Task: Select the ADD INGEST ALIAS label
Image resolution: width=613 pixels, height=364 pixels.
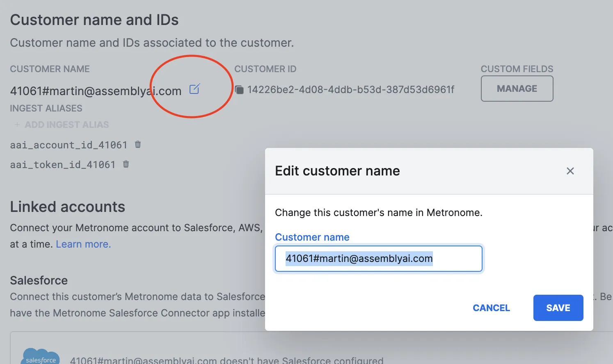Action: tap(66, 125)
